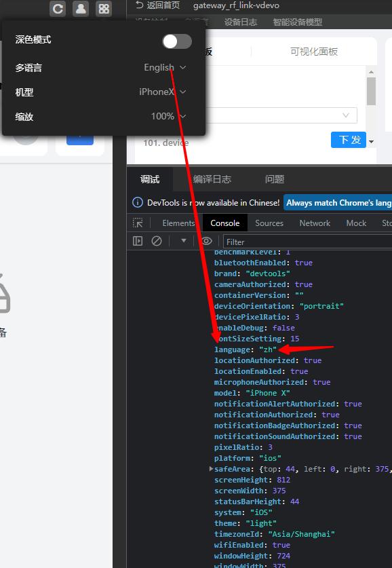Toggle the 深色模式 dark mode switch
The height and width of the screenshot is (568, 392).
[177, 41]
